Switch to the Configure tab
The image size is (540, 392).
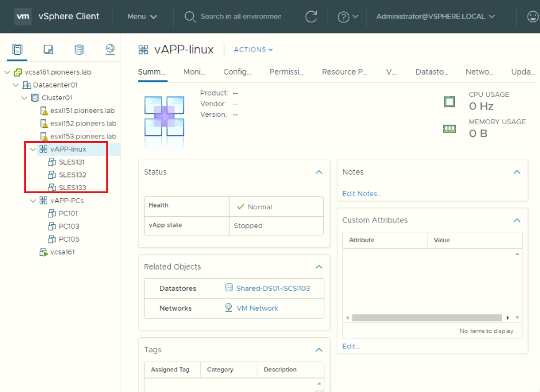(x=237, y=72)
